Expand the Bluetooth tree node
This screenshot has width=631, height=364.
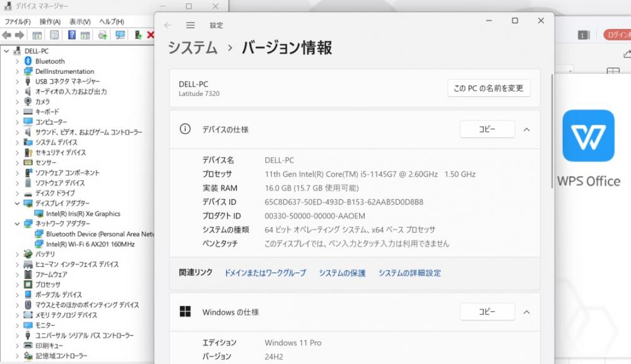click(x=17, y=61)
